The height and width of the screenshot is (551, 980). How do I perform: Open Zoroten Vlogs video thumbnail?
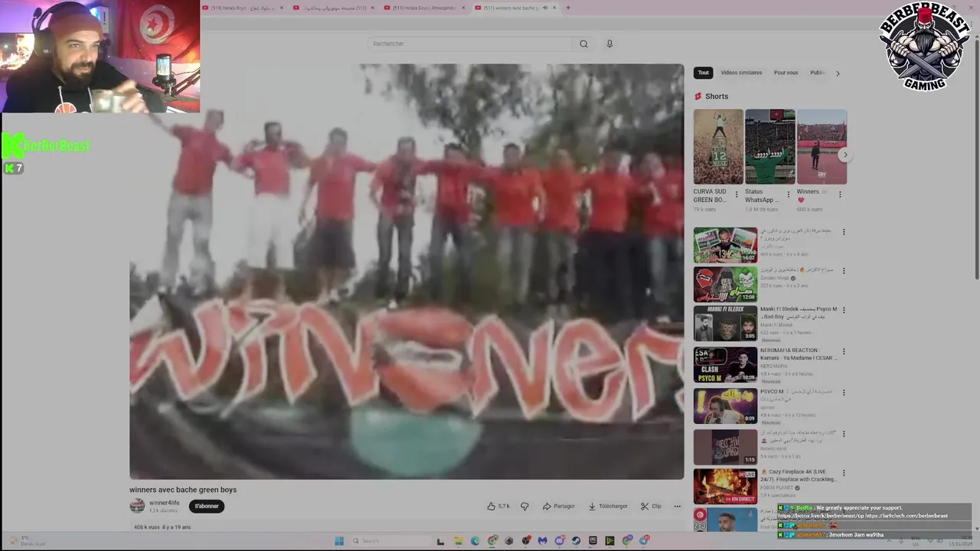point(725,285)
